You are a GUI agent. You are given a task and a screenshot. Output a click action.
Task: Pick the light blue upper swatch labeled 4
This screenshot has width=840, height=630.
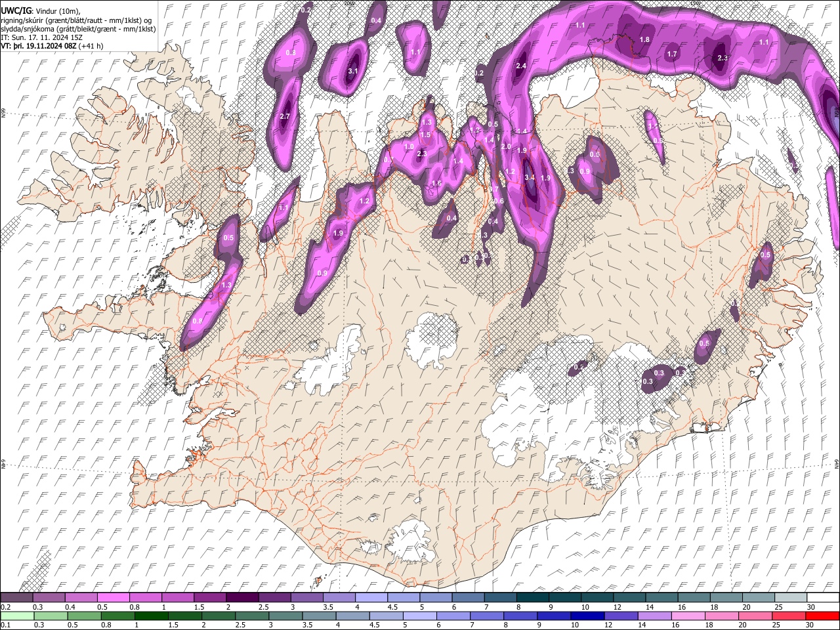pyautogui.click(x=371, y=597)
